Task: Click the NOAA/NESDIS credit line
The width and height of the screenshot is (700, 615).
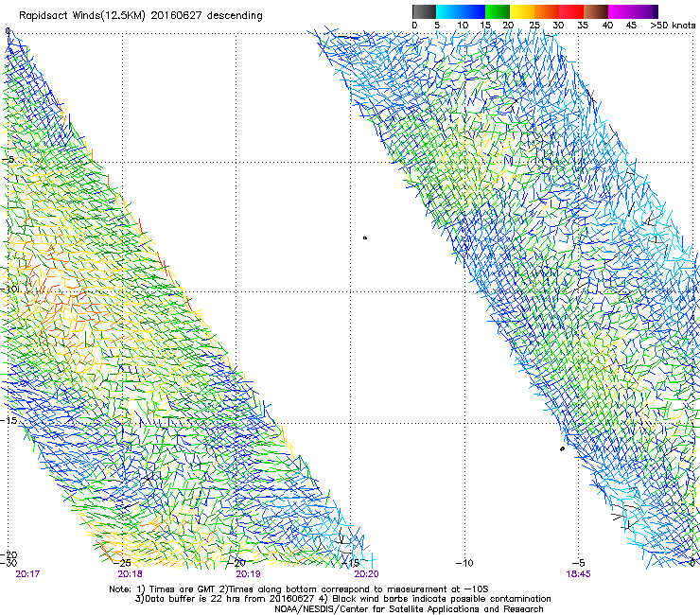Action: coord(409,609)
